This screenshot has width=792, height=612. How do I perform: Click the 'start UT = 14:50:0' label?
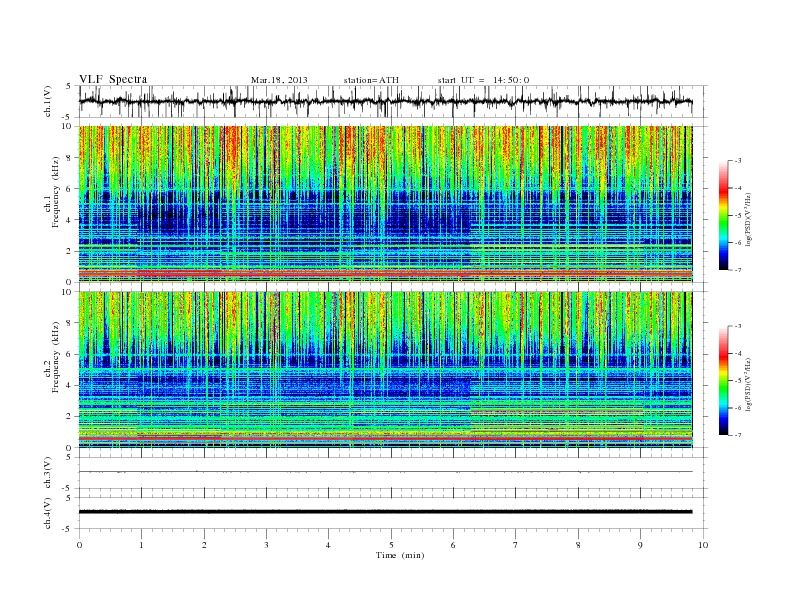(483, 80)
